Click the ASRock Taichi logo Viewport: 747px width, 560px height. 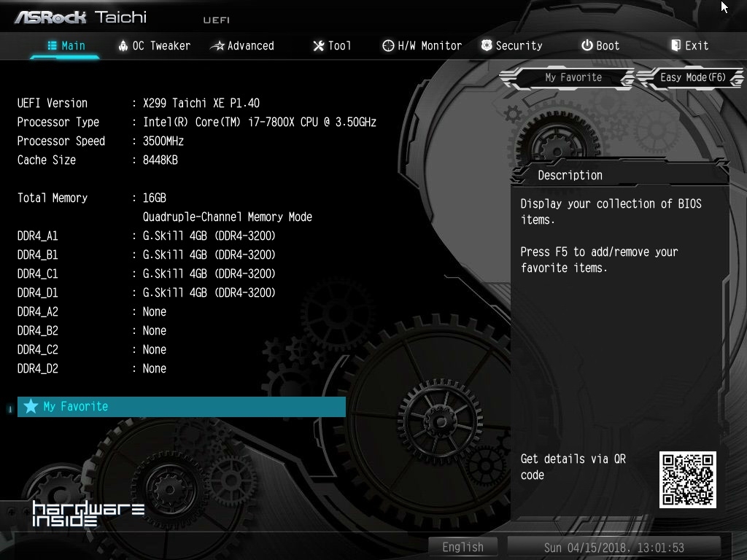point(80,17)
